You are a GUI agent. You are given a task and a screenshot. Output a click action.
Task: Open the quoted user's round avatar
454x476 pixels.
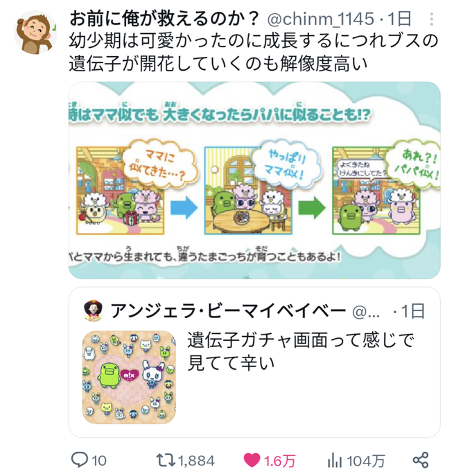click(93, 310)
